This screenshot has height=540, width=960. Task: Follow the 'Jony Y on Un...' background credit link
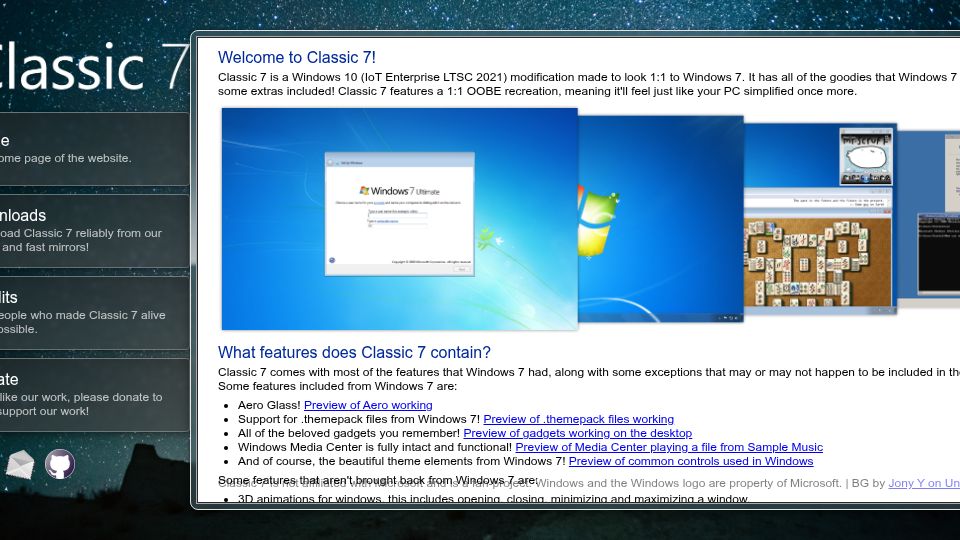pyautogui.click(x=924, y=483)
